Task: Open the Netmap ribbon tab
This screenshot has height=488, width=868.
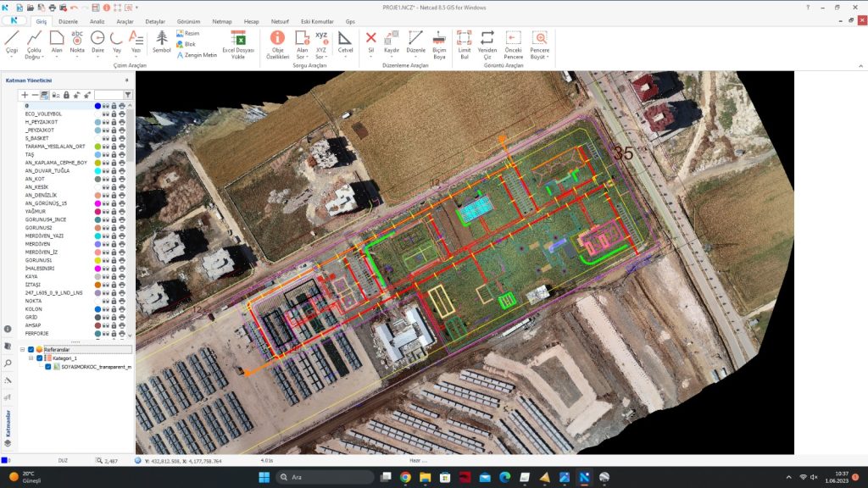Action: [222, 21]
